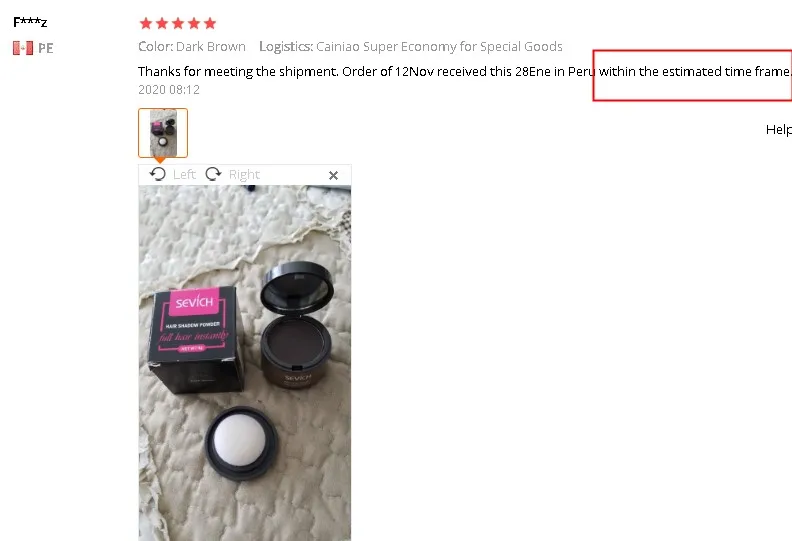
Task: Select the third rating star
Action: (178, 23)
